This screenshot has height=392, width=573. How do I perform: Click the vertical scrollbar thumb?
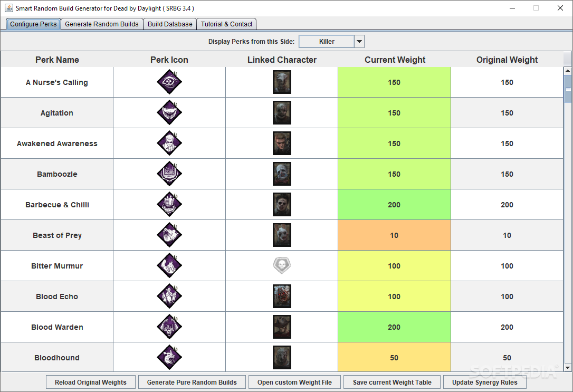pos(568,89)
